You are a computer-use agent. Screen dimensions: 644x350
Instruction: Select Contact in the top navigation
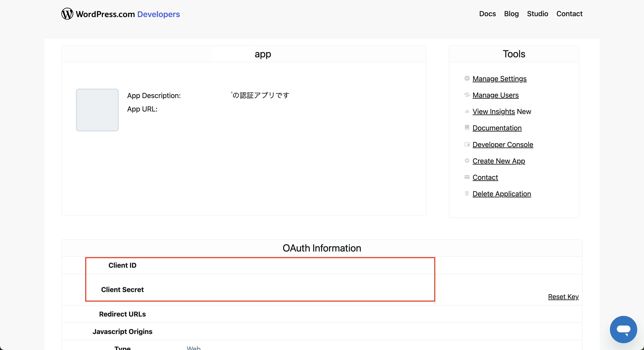point(569,14)
